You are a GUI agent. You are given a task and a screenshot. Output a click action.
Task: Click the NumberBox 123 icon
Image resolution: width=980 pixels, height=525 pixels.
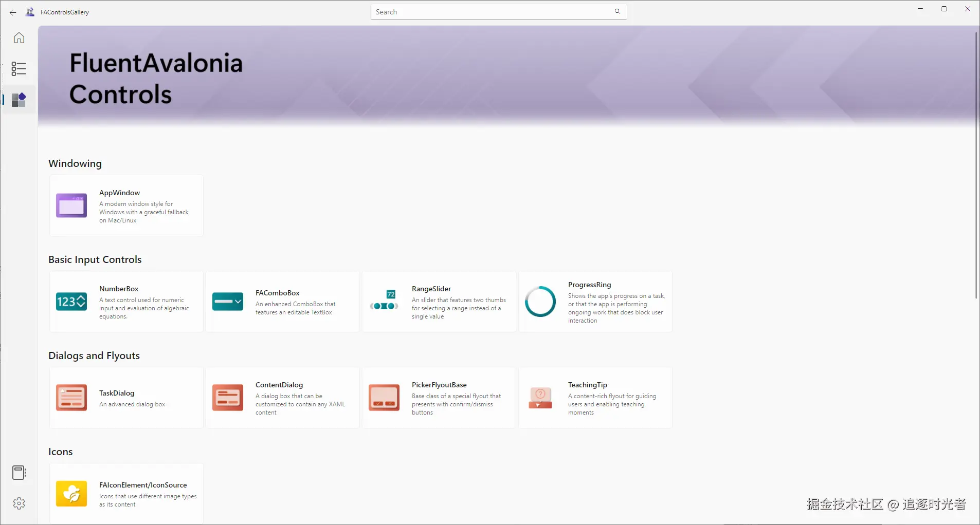click(x=71, y=302)
